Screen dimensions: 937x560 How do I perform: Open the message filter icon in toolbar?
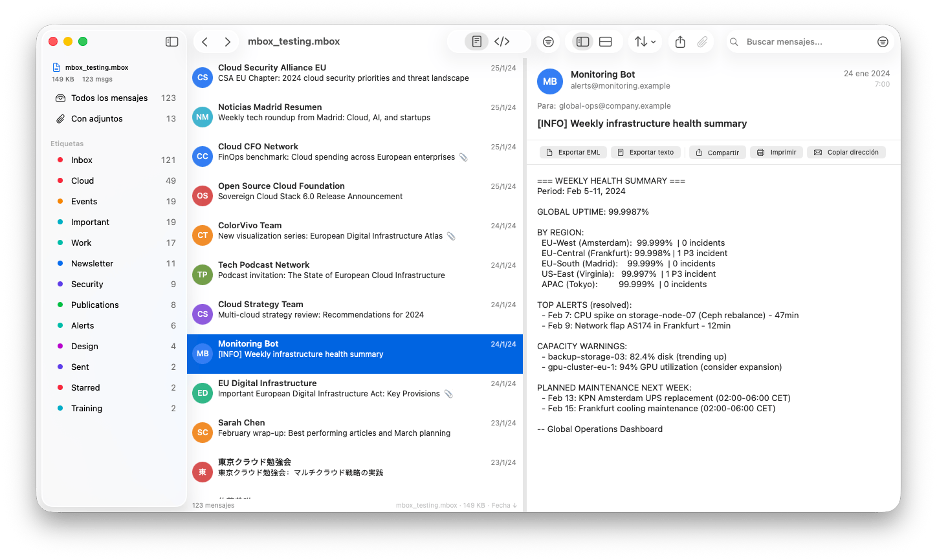[548, 41]
